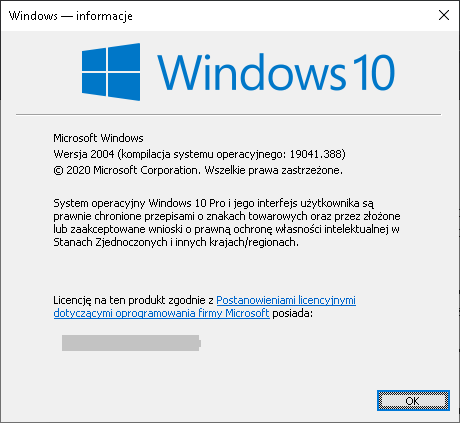Click the word 'posiada:' after the link

[293, 314]
